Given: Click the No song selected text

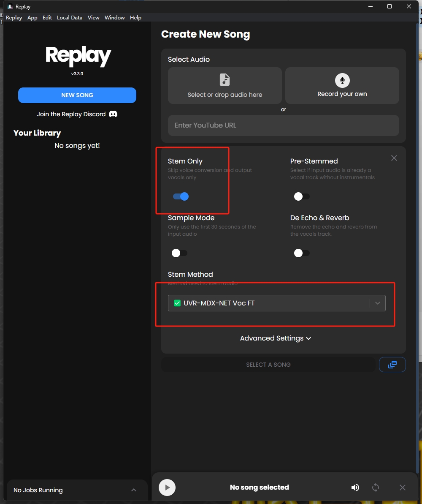Looking at the screenshot, I should pyautogui.click(x=260, y=487).
